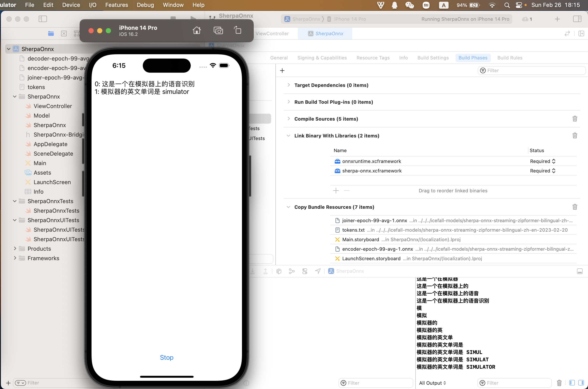Switch to the Build Rules tab
The image size is (588, 389).
[510, 58]
